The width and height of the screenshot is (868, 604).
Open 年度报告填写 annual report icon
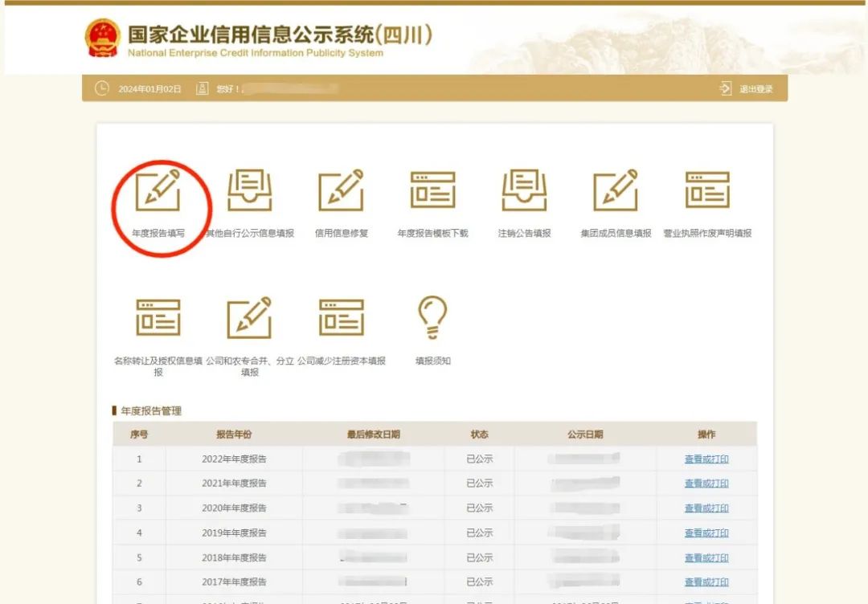[158, 192]
